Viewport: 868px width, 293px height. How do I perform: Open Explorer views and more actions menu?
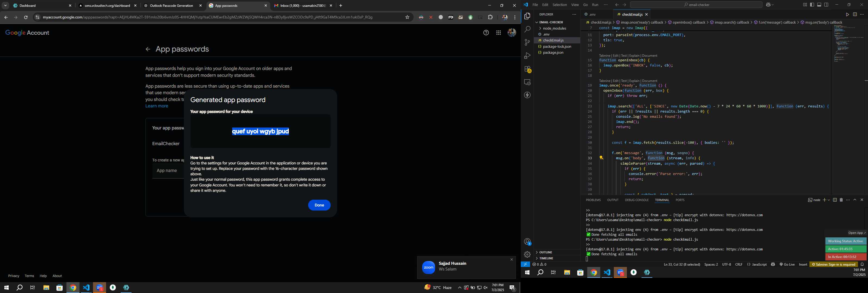(574, 14)
